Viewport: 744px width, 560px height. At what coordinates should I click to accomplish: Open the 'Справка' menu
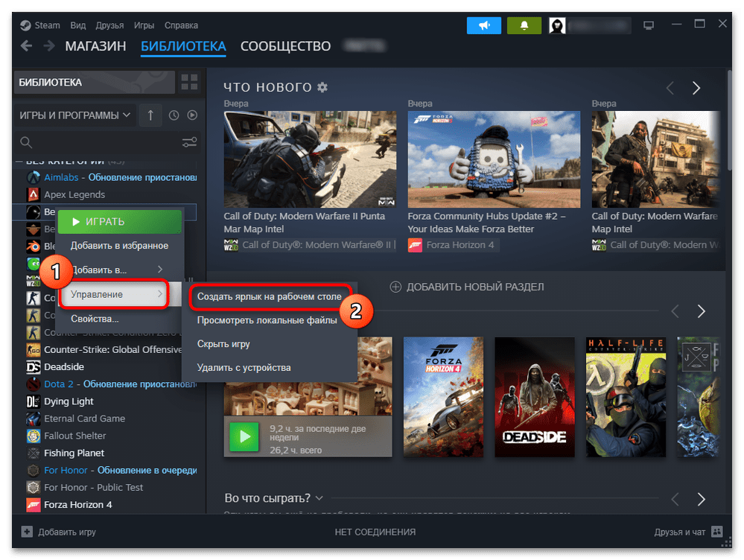click(x=181, y=25)
